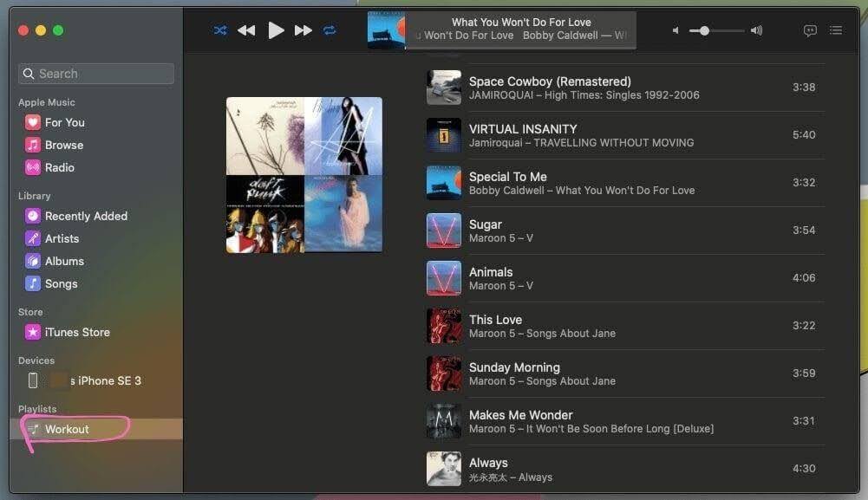Image resolution: width=868 pixels, height=500 pixels.
Task: Focus the Search field
Action: [x=96, y=74]
